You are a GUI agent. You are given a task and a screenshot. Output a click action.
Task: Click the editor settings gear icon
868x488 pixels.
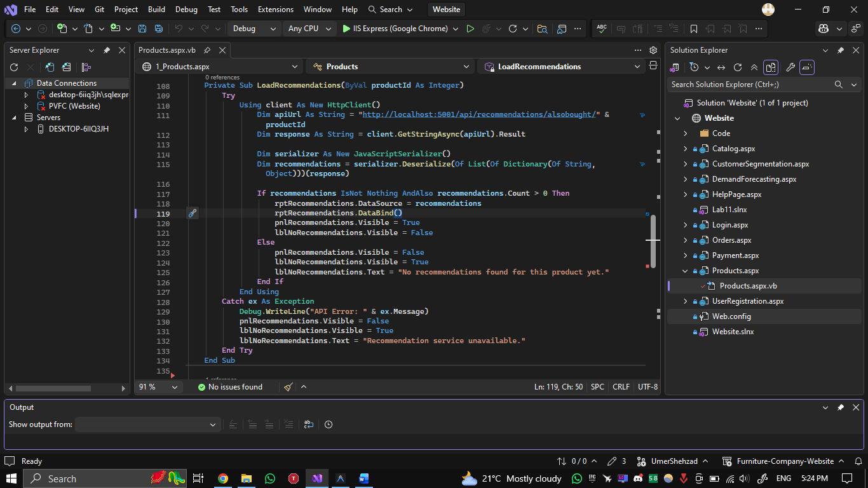653,50
